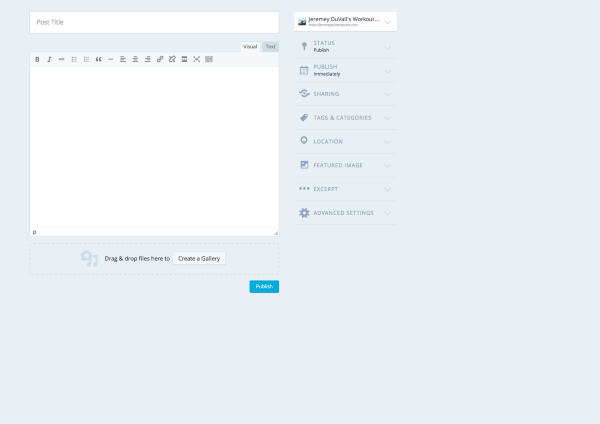
Task: Switch to the Visual editor tab
Action: pos(250,47)
